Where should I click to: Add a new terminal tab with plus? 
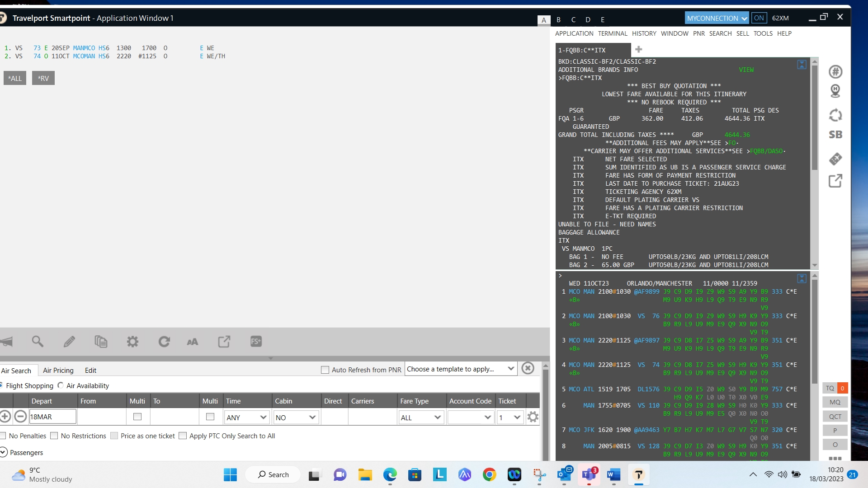(639, 49)
